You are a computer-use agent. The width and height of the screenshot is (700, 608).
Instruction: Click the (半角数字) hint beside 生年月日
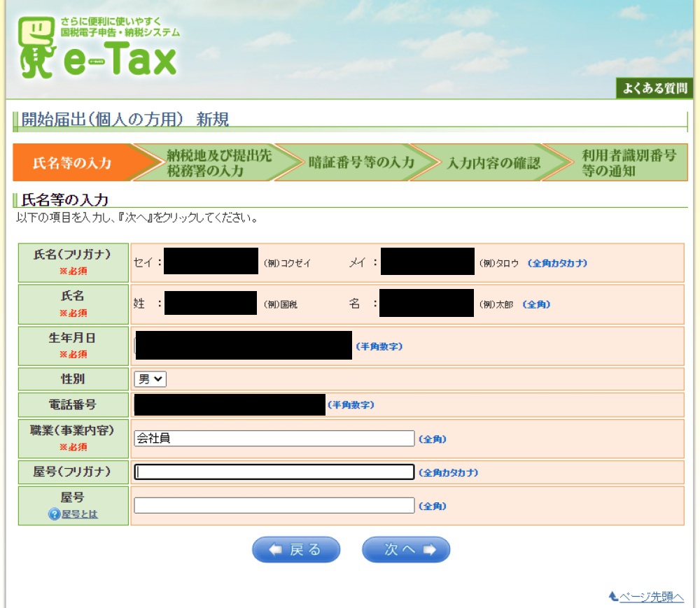[x=379, y=346]
